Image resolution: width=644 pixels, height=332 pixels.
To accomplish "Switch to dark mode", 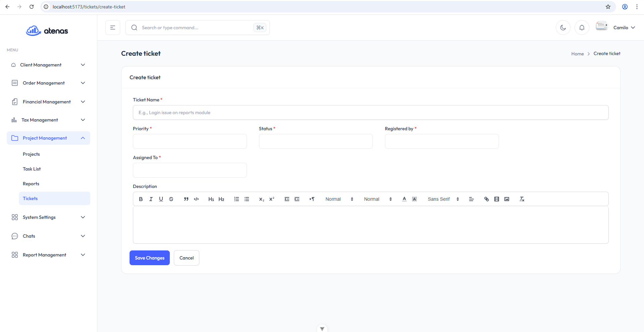I will (563, 28).
